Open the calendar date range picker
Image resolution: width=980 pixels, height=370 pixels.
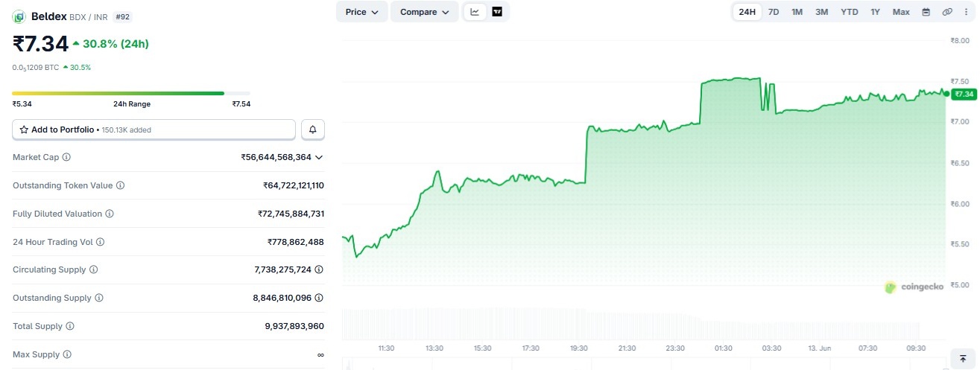[x=926, y=12]
